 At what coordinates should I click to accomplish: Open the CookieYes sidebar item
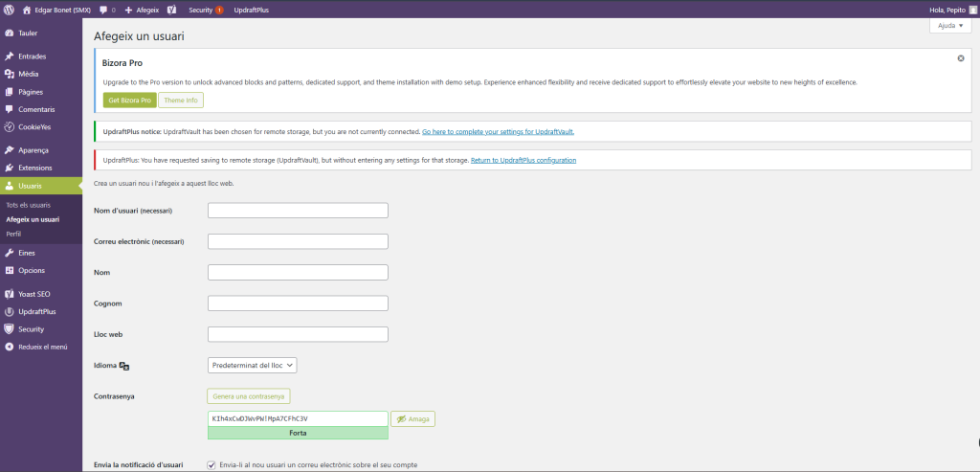point(33,126)
